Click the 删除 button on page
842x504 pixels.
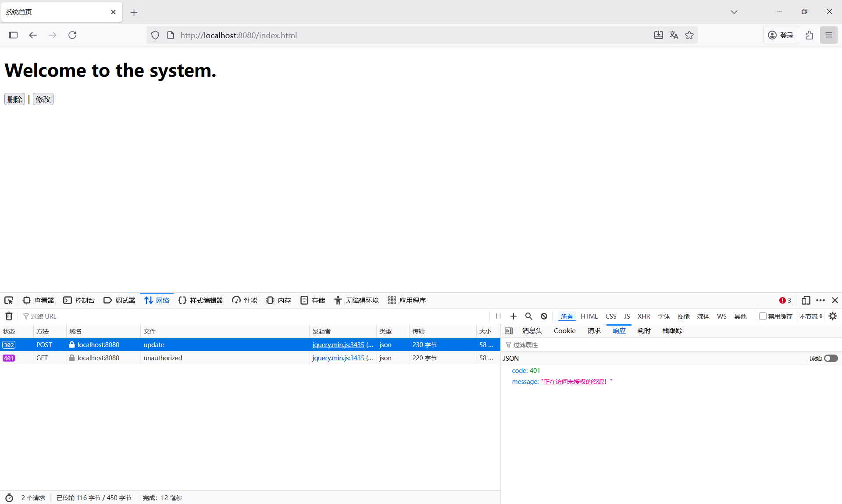pos(14,99)
